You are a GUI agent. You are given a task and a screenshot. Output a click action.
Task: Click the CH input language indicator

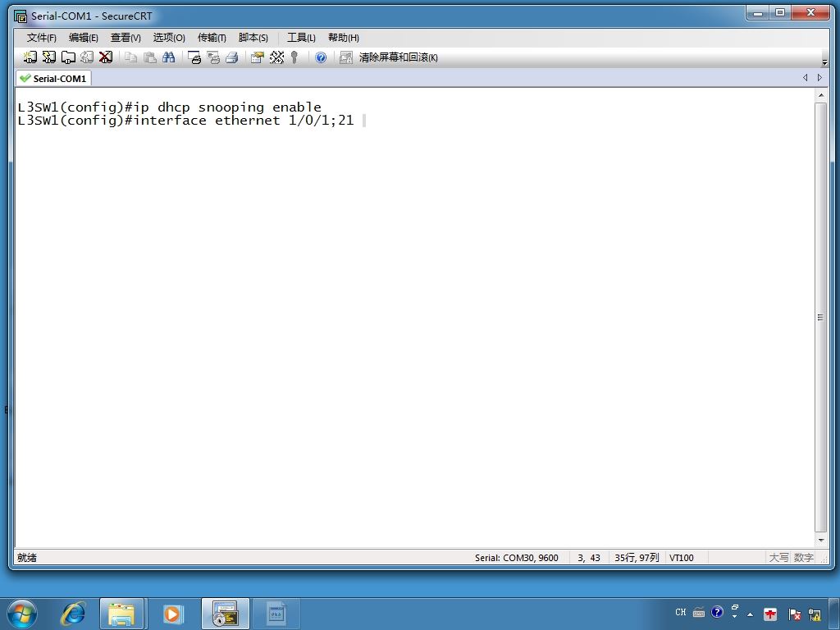(680, 612)
